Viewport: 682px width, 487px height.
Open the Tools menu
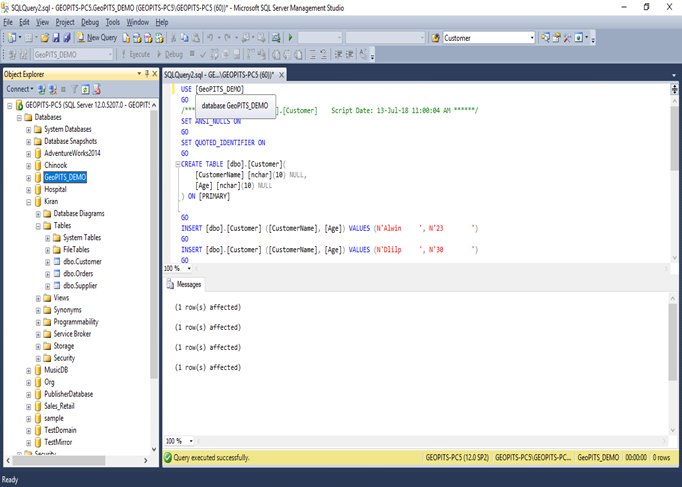(113, 21)
